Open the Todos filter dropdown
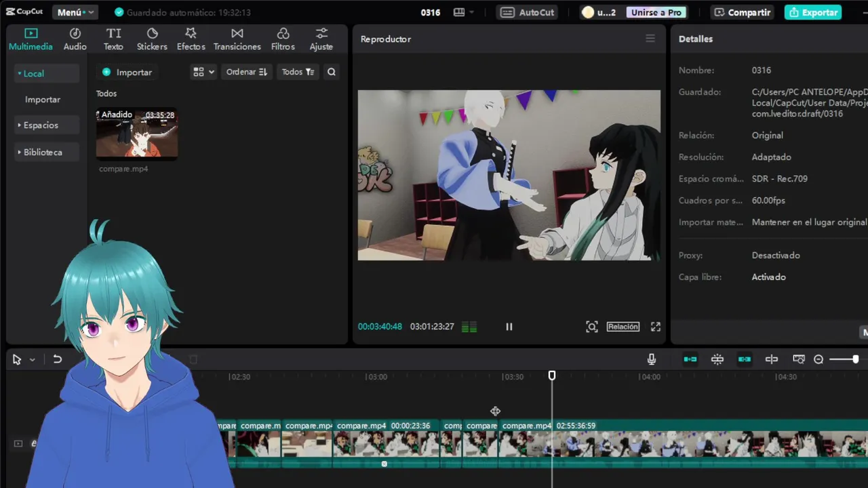The width and height of the screenshot is (868, 488). click(x=298, y=72)
